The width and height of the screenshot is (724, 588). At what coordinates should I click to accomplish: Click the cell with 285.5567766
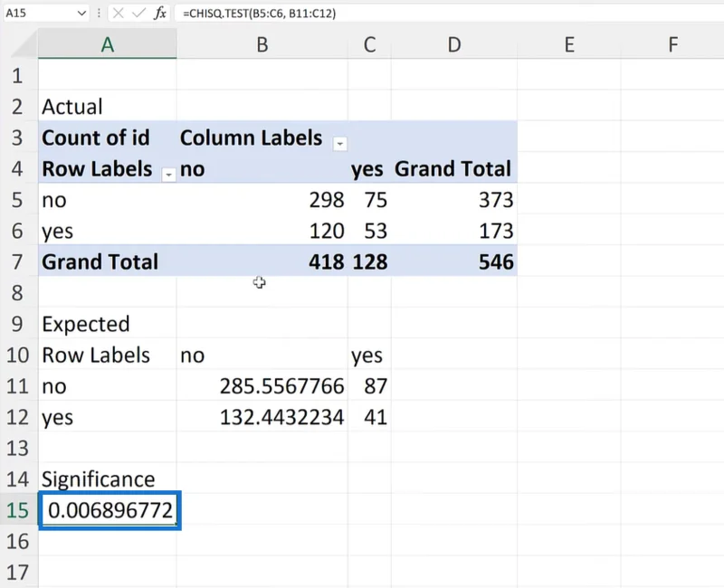[x=262, y=386]
